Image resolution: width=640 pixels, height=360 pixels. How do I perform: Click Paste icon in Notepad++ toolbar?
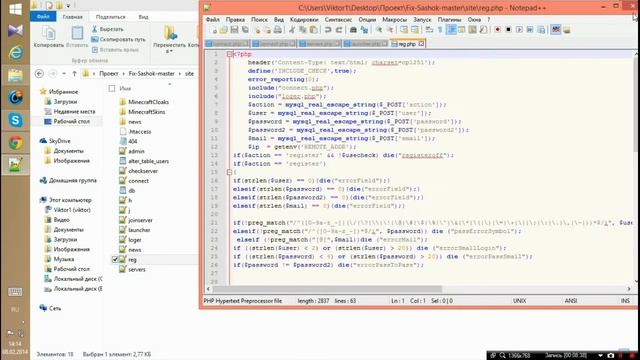click(x=313, y=30)
